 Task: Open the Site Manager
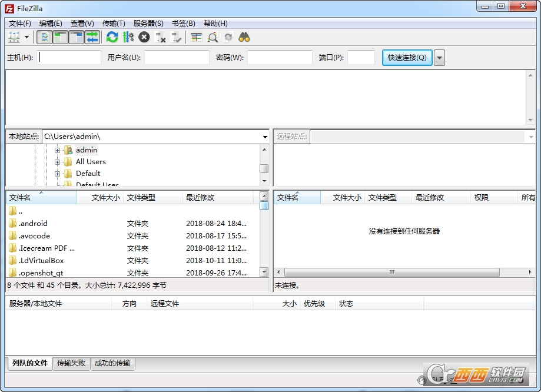coord(14,37)
